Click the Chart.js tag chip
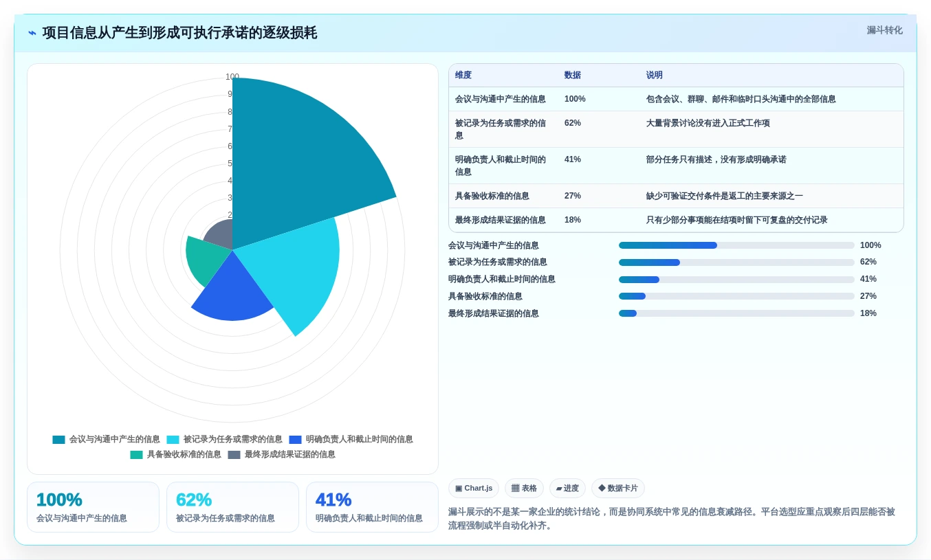The image size is (931, 560). coord(474,489)
